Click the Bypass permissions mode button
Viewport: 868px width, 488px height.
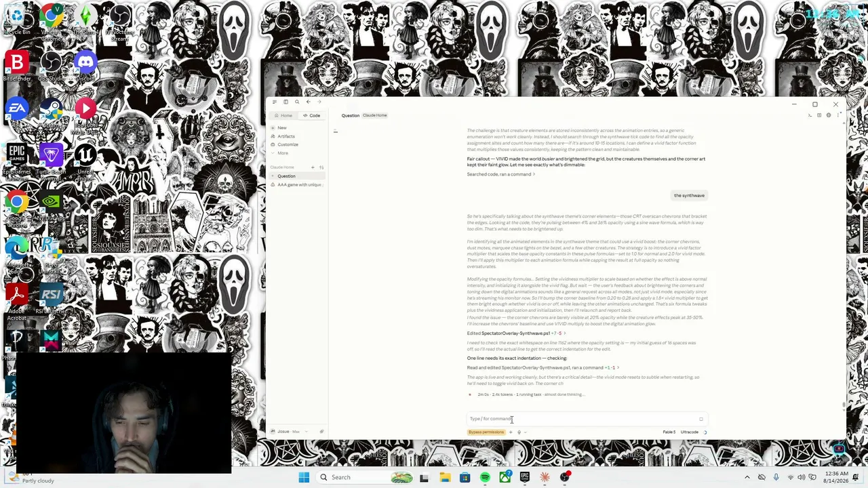[486, 432]
